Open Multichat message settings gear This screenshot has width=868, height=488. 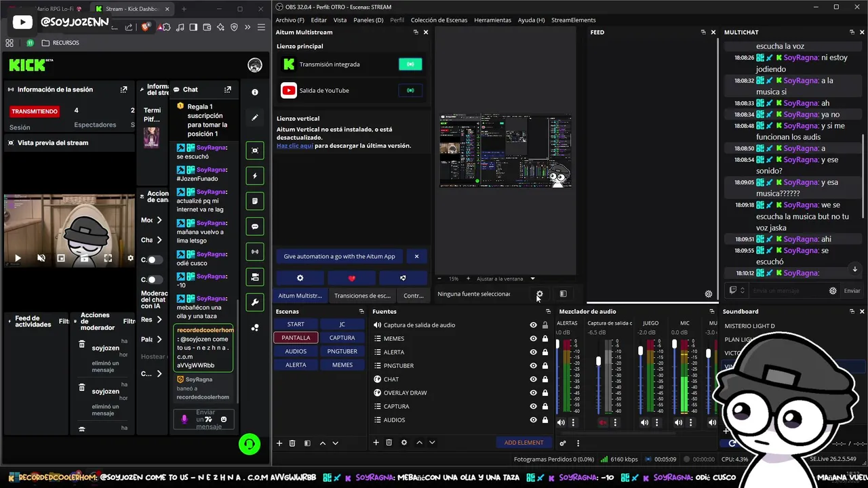[x=833, y=291]
